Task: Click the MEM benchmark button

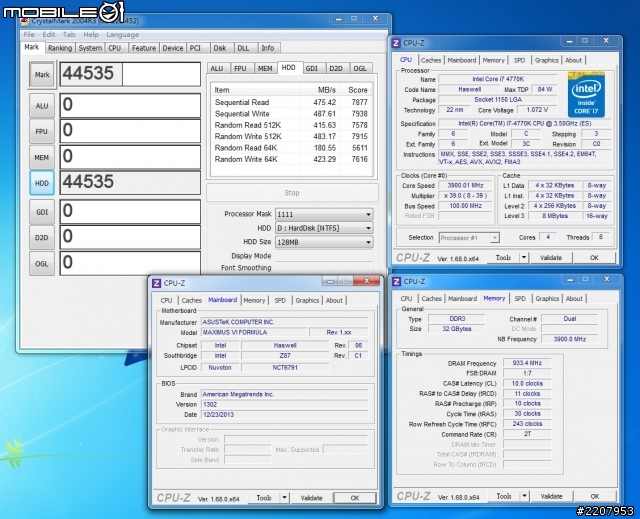Action: (x=42, y=157)
